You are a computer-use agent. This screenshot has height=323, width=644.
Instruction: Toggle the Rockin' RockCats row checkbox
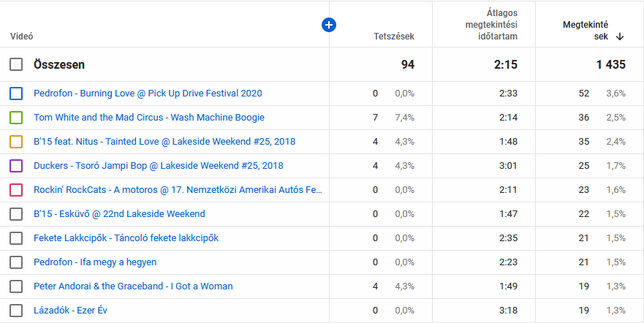[x=16, y=190]
